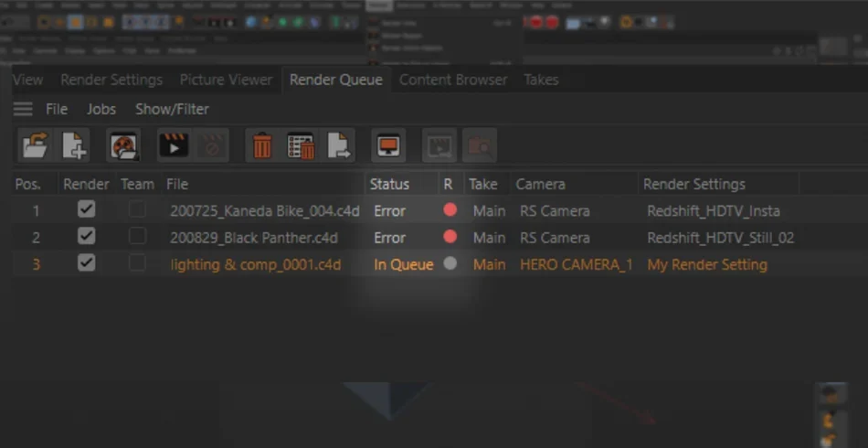
Task: Open the Jobs menu
Action: [x=101, y=109]
